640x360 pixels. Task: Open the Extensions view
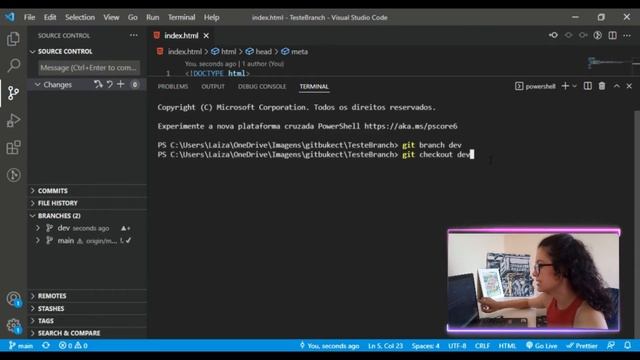(13, 147)
